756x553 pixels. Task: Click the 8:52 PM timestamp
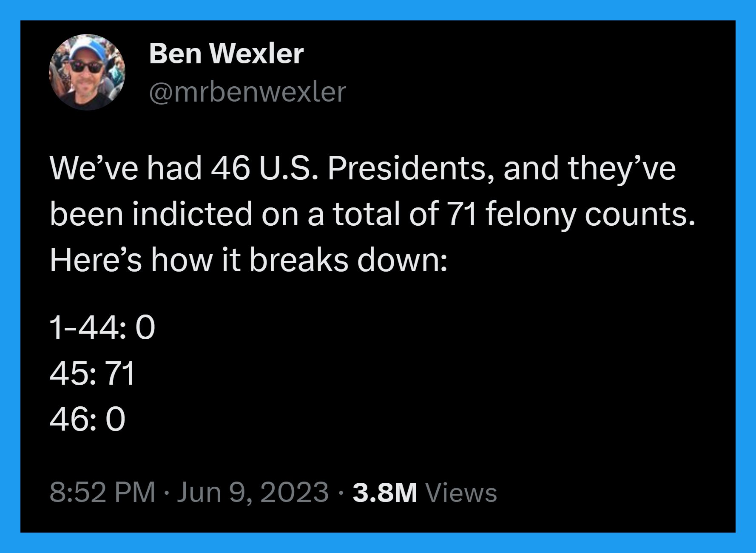102,492
